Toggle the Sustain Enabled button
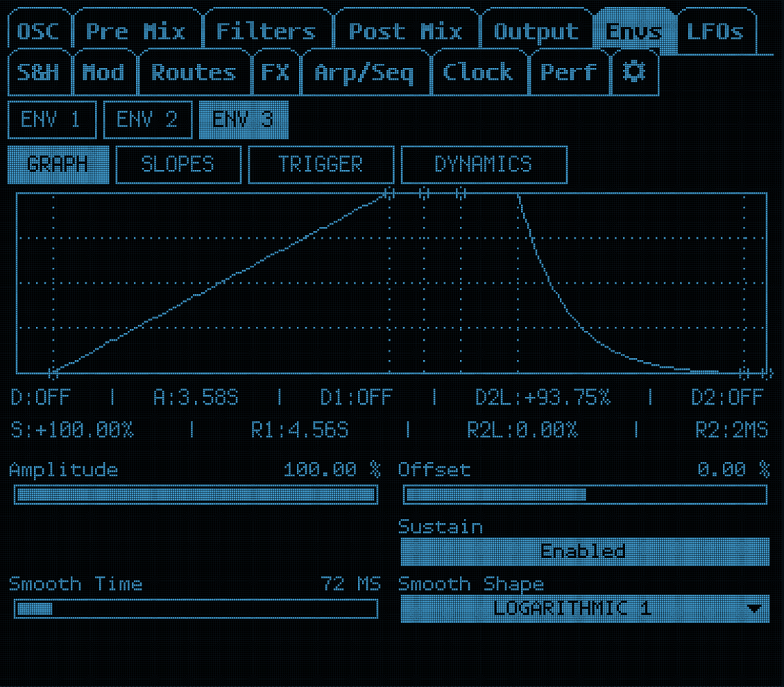The image size is (784, 687). click(584, 552)
